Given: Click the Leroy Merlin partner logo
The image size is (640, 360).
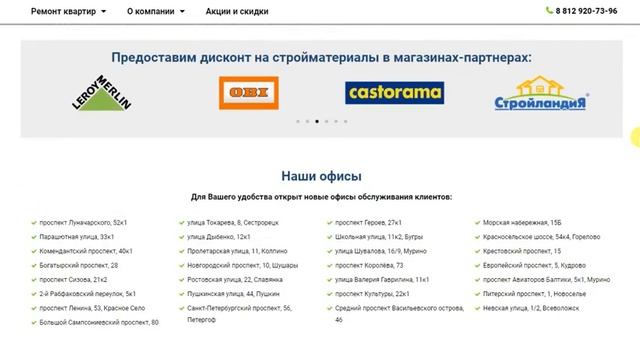Looking at the screenshot, I should coord(102,93).
